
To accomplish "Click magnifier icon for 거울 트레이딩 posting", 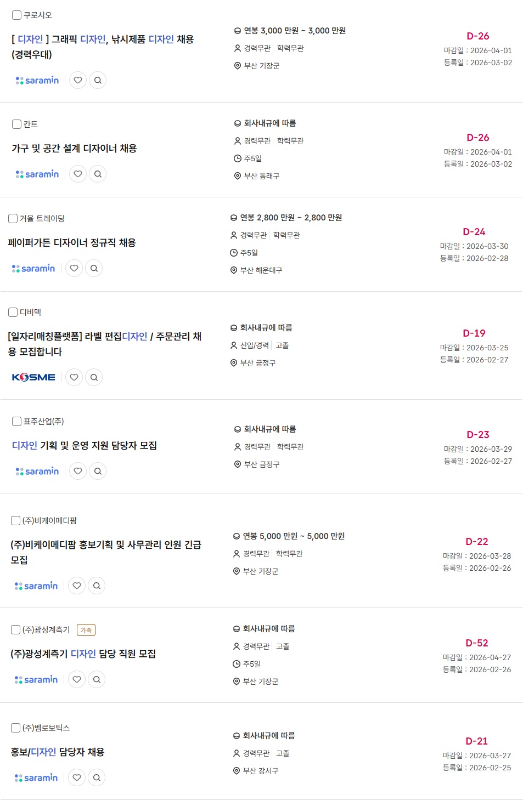I will (94, 268).
